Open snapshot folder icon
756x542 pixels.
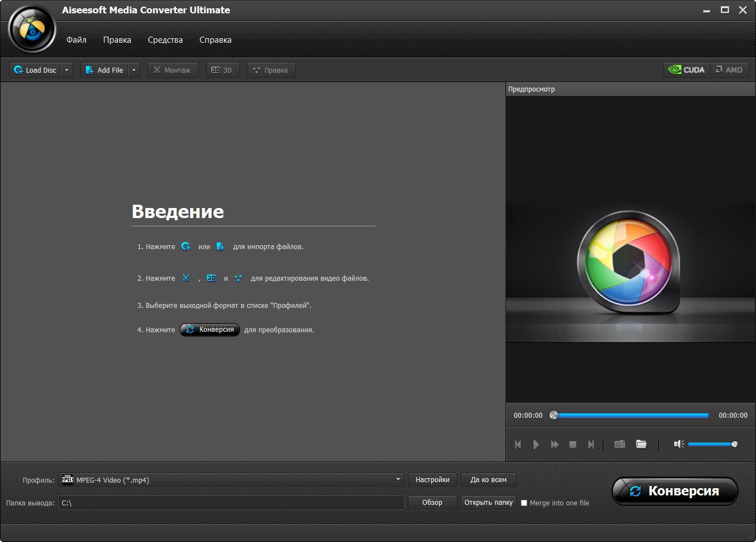coord(641,444)
